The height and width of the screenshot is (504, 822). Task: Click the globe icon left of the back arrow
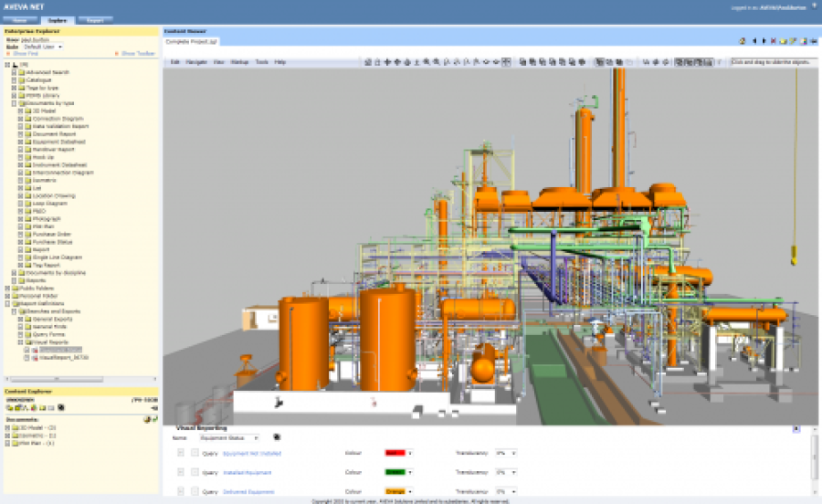coord(743,41)
